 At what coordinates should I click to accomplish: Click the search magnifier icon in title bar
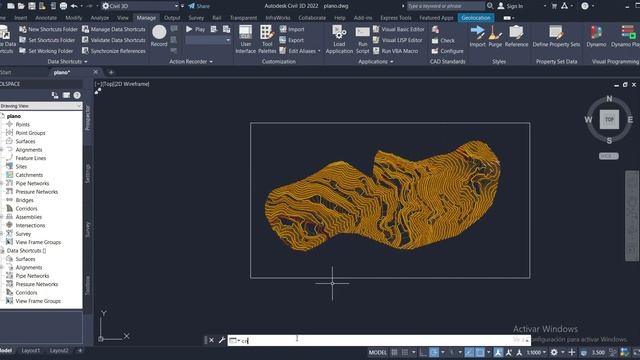coord(490,6)
